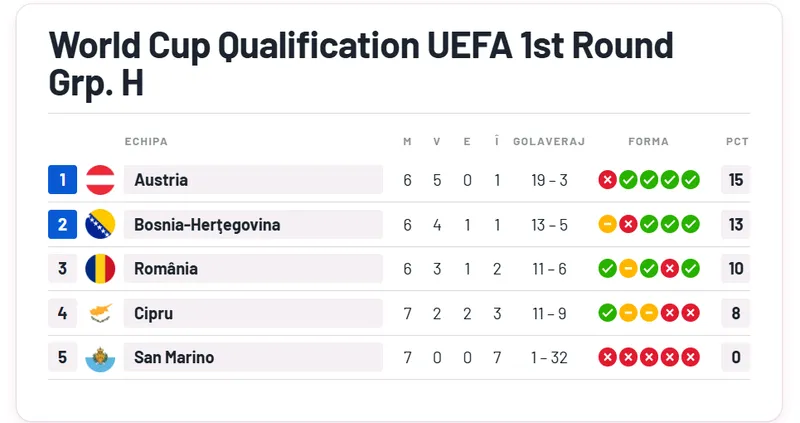Click Bosnia's blue rank 2 badge
Image resolution: width=800 pixels, height=423 pixels.
[x=62, y=225]
